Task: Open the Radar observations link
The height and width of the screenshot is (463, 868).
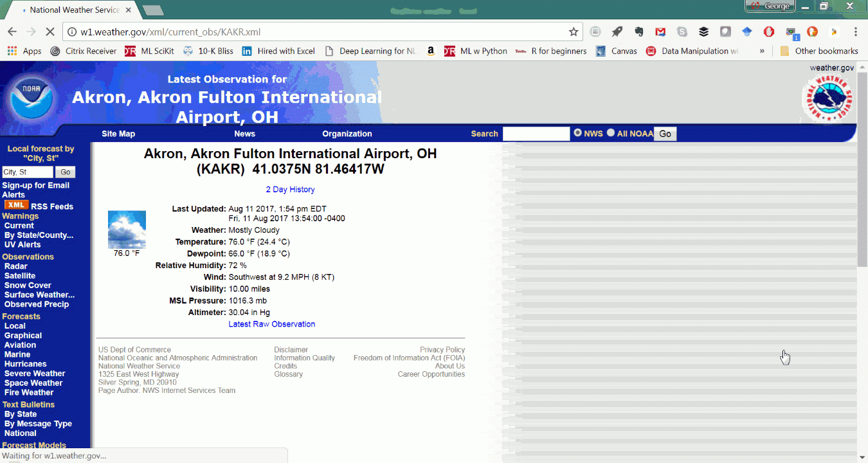Action: tap(15, 266)
